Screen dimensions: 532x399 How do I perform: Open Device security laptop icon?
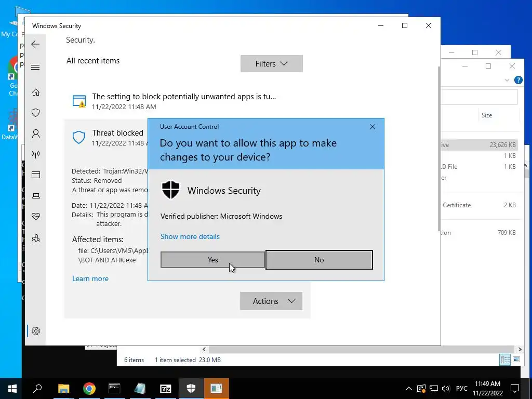pos(36,196)
